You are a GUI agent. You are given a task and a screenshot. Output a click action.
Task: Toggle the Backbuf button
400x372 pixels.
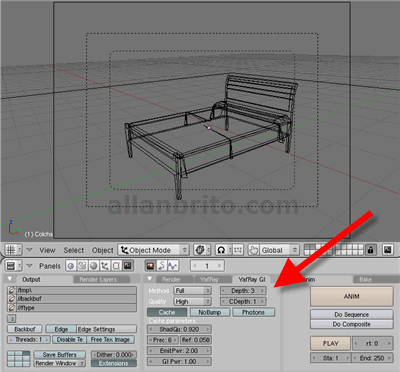[25, 329]
